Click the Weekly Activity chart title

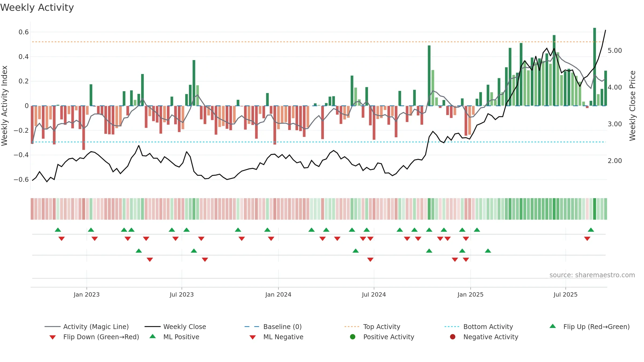point(37,8)
